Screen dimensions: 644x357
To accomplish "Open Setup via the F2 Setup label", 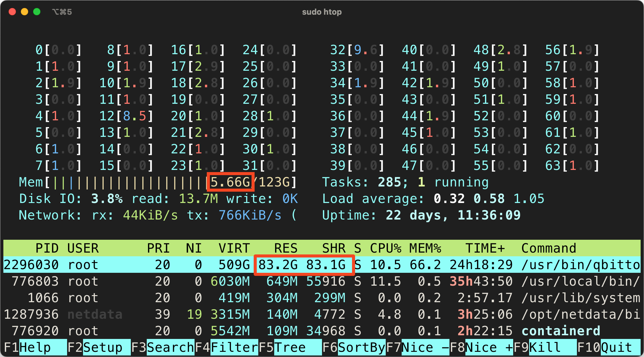I will click(99, 348).
